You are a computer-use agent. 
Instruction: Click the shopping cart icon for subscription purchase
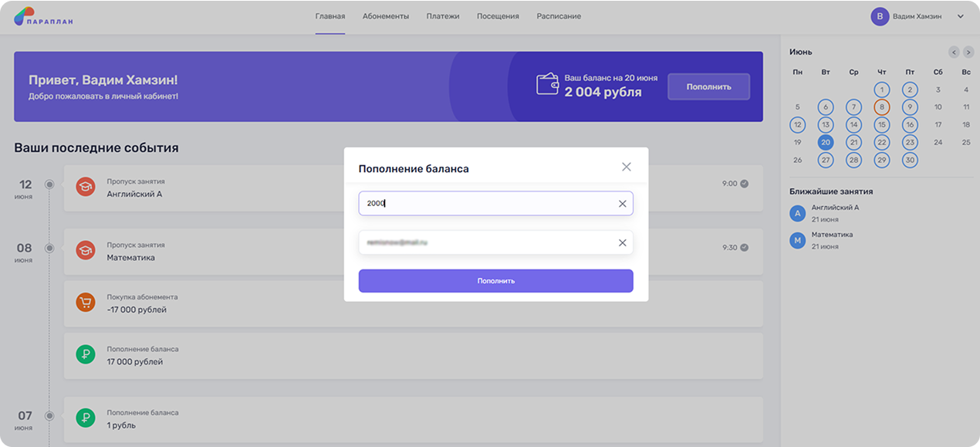(x=85, y=302)
